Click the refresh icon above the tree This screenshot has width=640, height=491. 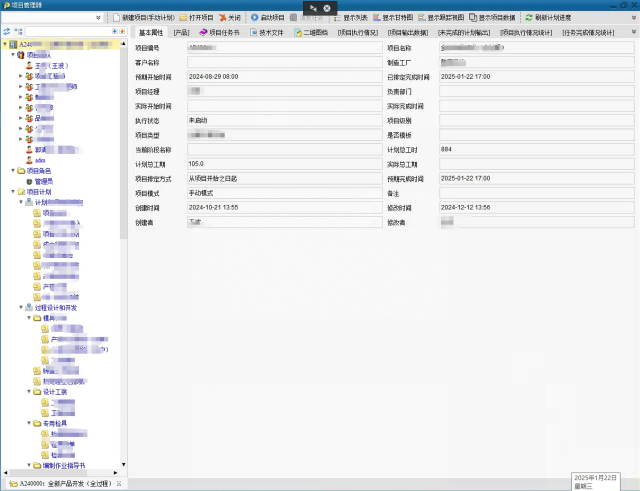click(x=7, y=32)
